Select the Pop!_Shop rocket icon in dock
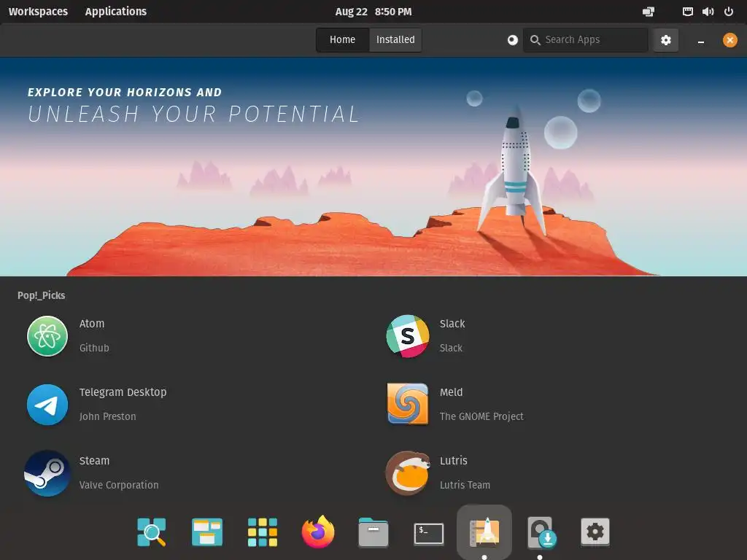This screenshot has height=560, width=747. point(484,532)
